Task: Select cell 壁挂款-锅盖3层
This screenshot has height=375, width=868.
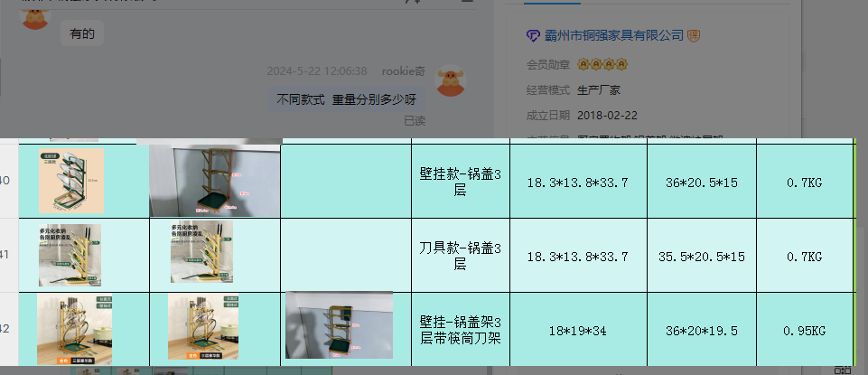Action: click(x=461, y=182)
